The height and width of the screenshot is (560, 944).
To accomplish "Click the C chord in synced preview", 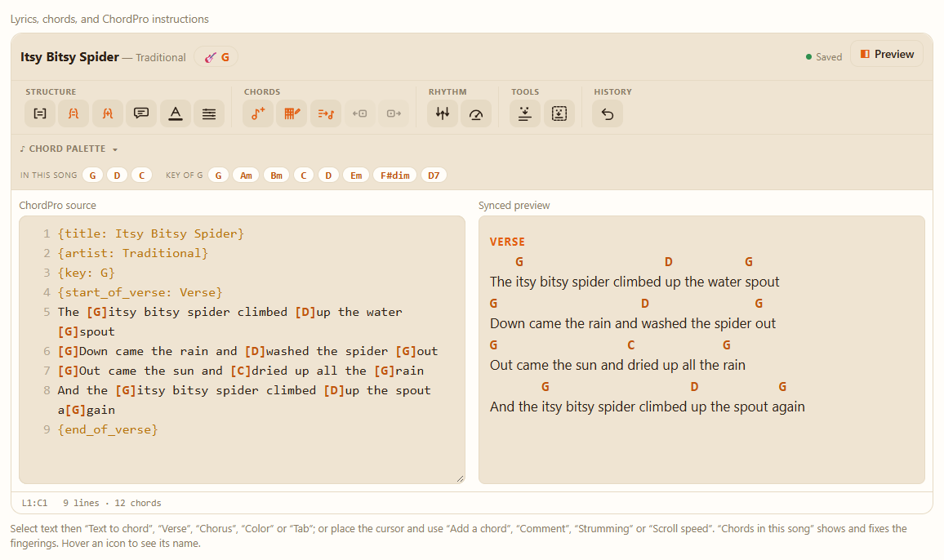I will (x=631, y=345).
